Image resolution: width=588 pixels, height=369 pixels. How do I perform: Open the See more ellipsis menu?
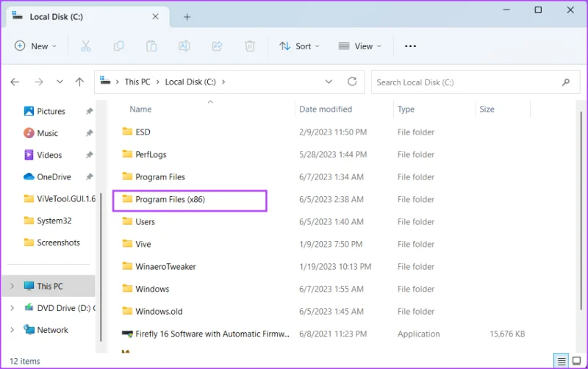coord(410,46)
